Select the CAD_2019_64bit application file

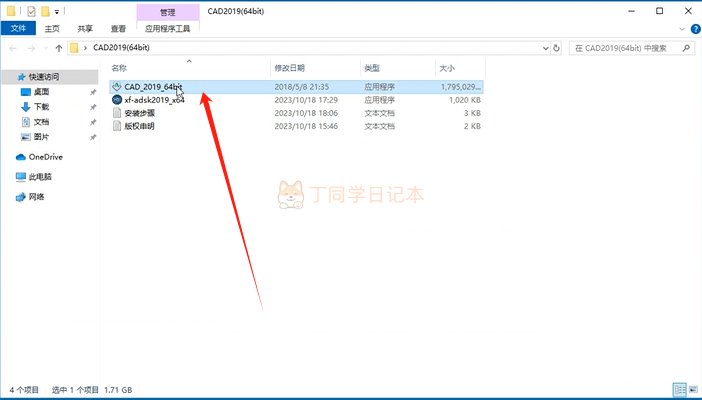click(296, 87)
